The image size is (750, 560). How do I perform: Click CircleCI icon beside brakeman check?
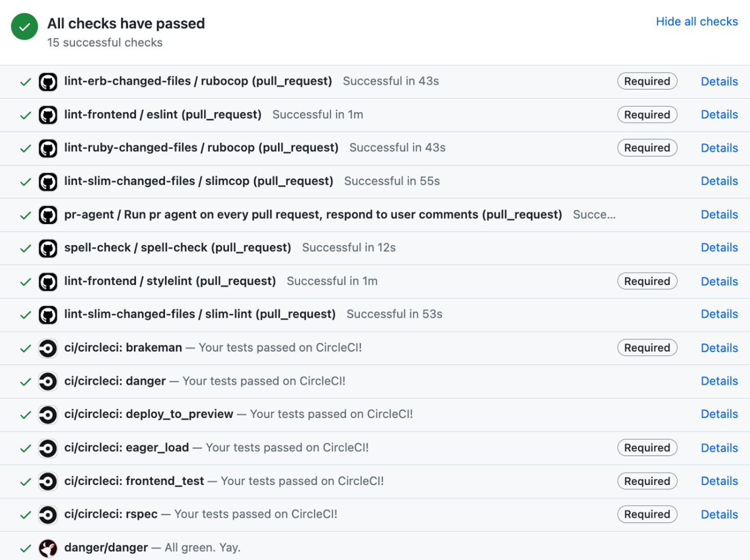tap(48, 348)
